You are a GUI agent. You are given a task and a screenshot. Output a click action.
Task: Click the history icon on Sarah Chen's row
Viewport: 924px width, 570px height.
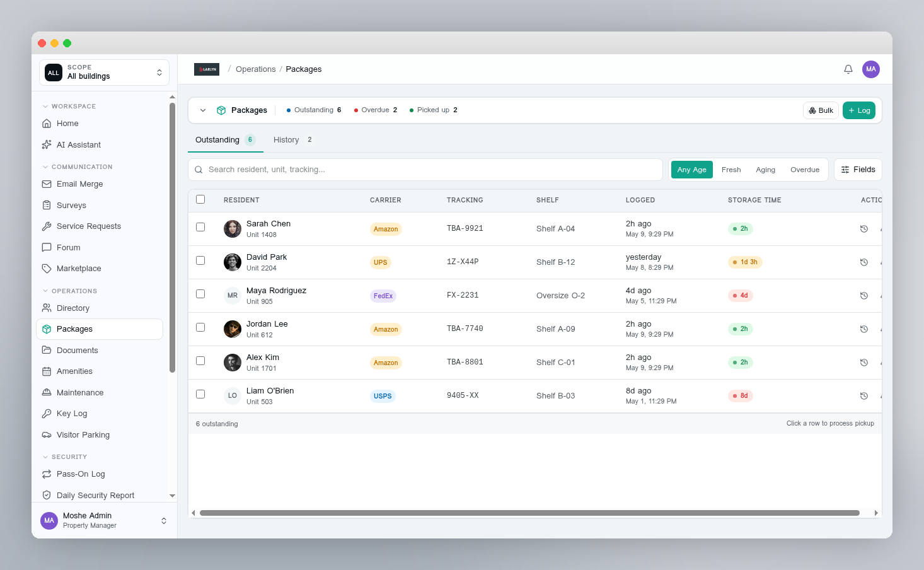(864, 229)
